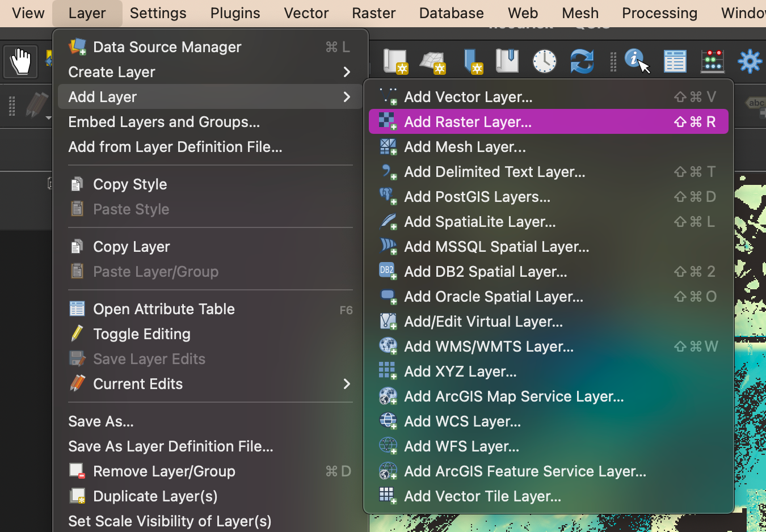Click the attribute table icon in toolbar
766x532 pixels.
pyautogui.click(x=675, y=61)
